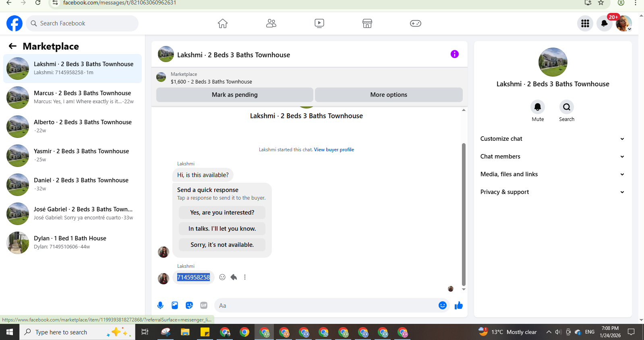Open the Watch video icon
Screen dimensions: 644x340
tap(319, 23)
